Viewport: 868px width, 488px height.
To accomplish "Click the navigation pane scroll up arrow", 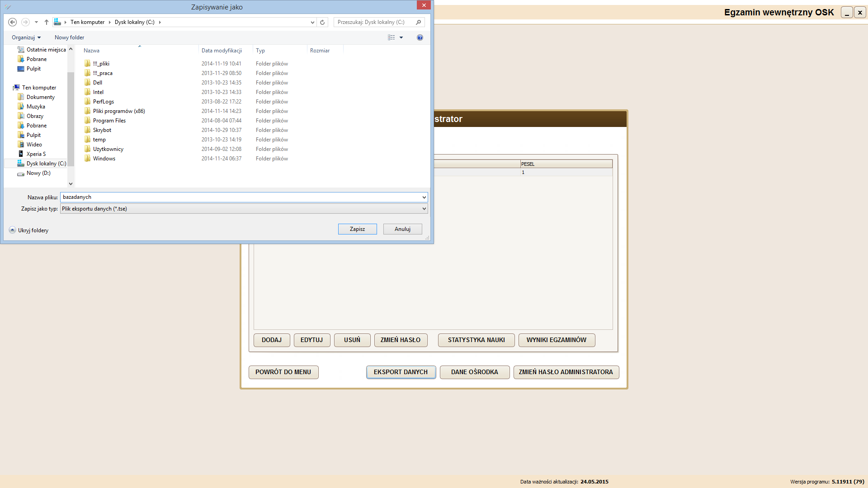I will pos(71,49).
